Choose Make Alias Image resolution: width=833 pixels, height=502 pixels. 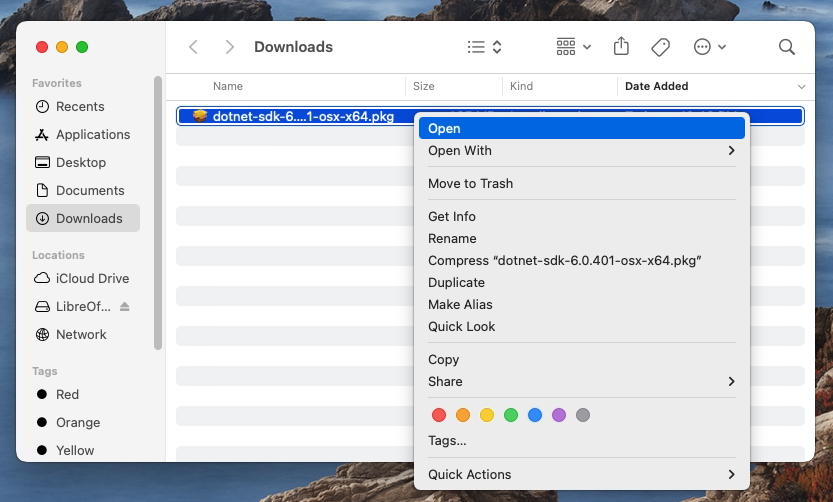tap(582, 305)
